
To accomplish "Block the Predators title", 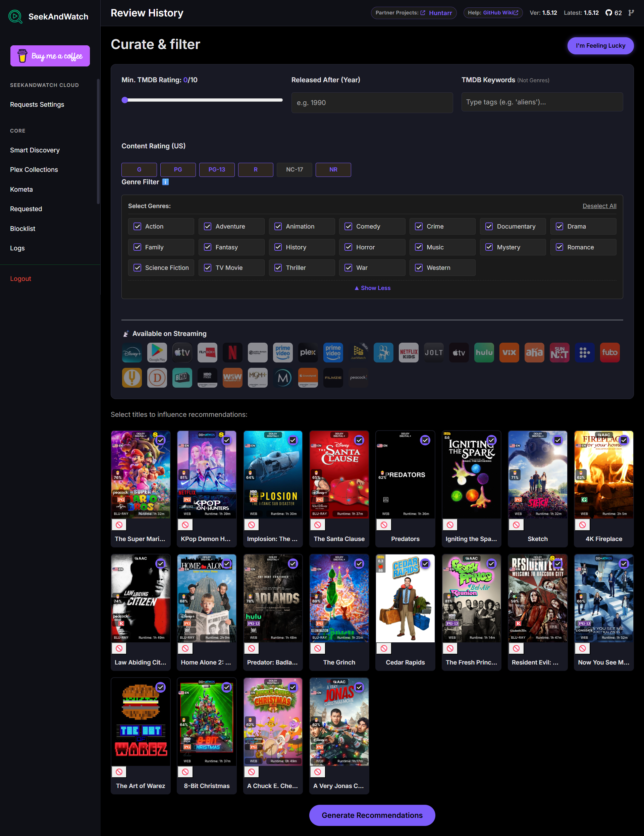I will pos(384,525).
